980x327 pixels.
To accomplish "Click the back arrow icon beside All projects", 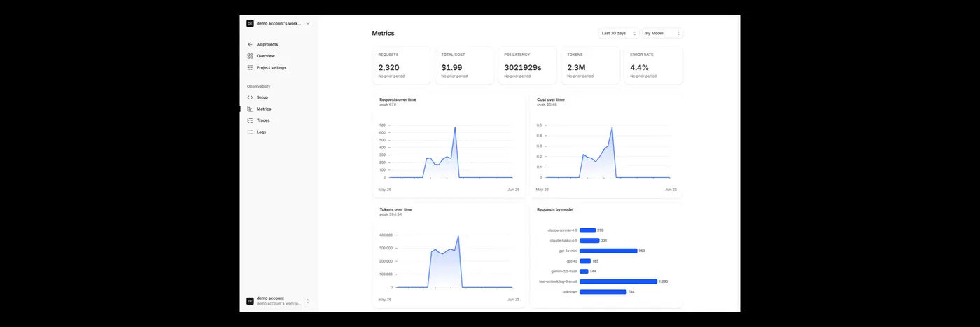I will click(x=250, y=44).
